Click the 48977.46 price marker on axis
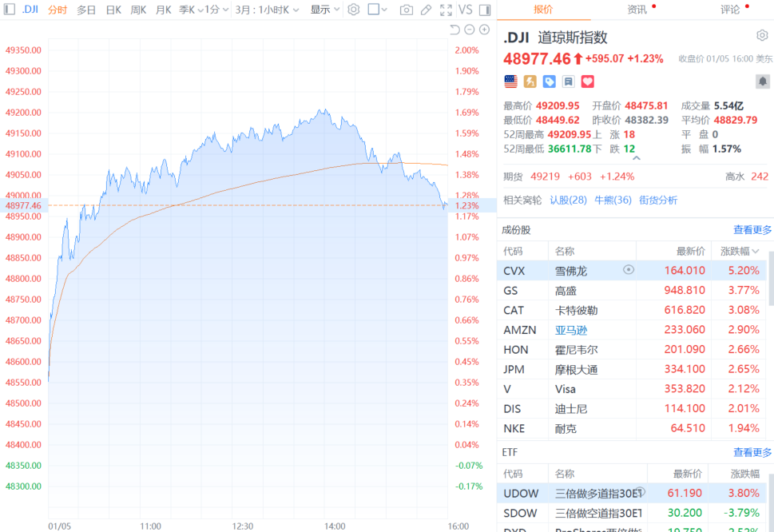The width and height of the screenshot is (774, 532). [x=23, y=205]
